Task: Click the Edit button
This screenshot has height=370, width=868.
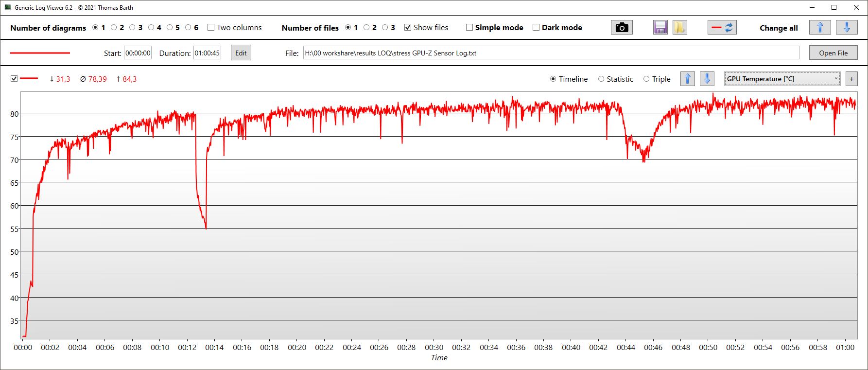Action: [241, 53]
